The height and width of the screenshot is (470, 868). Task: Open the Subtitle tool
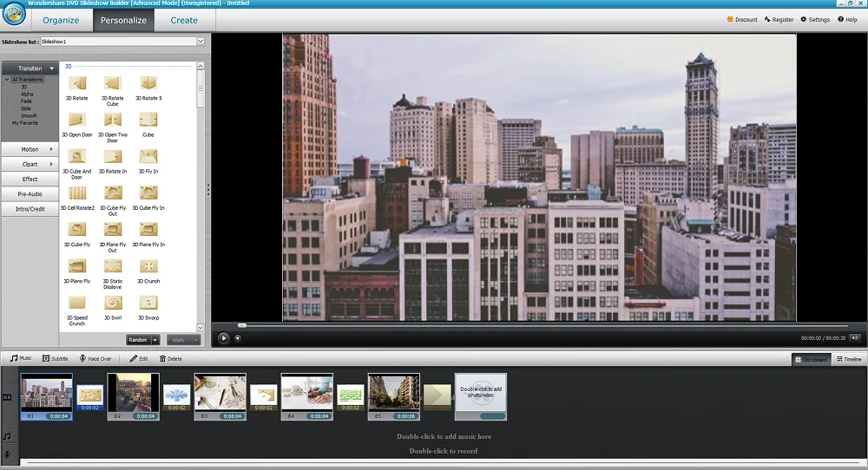(47, 358)
